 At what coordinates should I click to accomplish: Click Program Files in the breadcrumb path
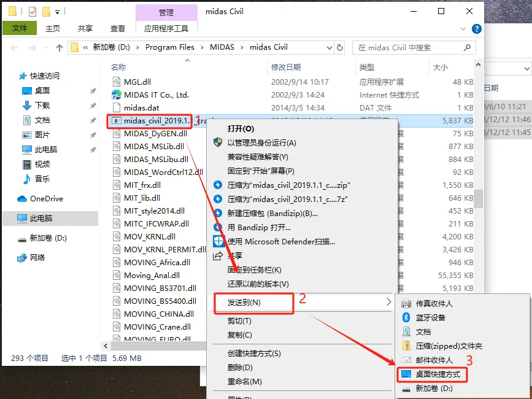[x=169, y=47]
